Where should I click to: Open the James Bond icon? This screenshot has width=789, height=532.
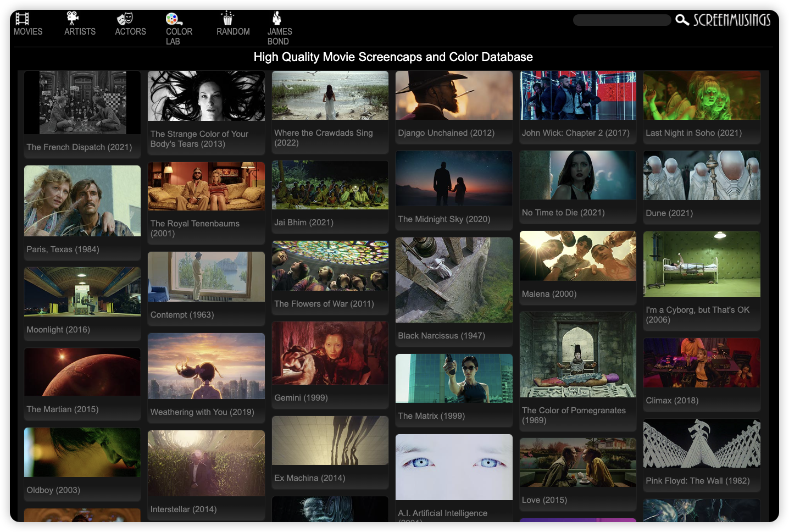click(277, 18)
